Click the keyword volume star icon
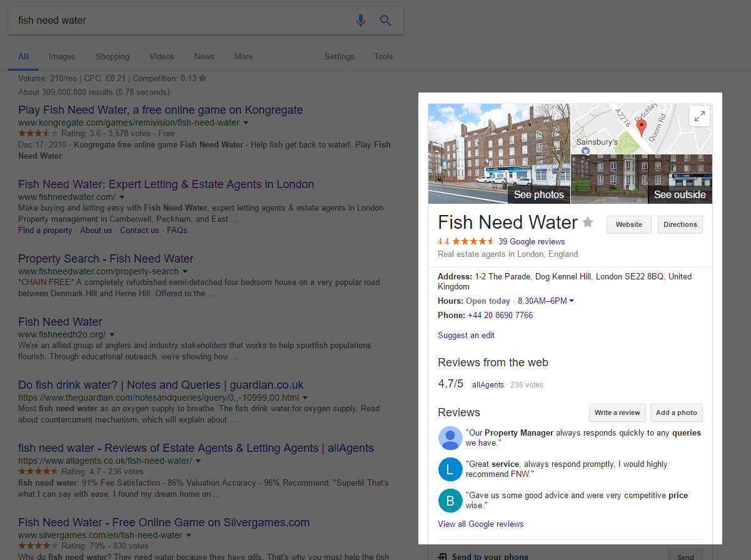 203,79
